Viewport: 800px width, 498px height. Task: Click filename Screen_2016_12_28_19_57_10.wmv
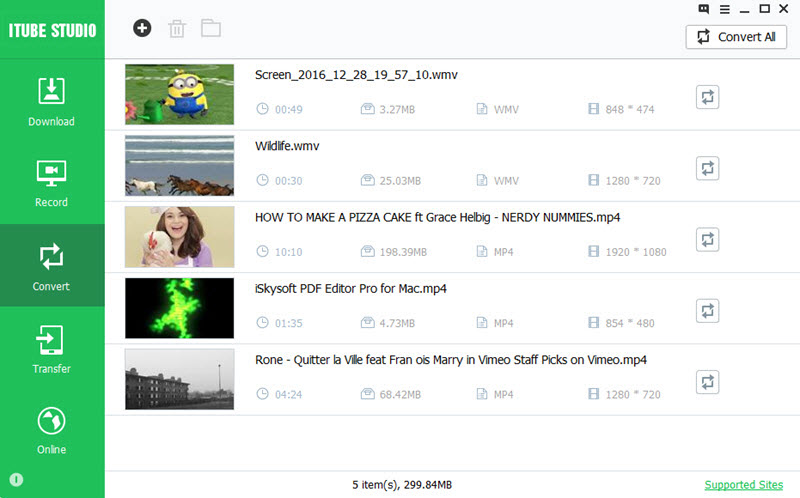[356, 75]
